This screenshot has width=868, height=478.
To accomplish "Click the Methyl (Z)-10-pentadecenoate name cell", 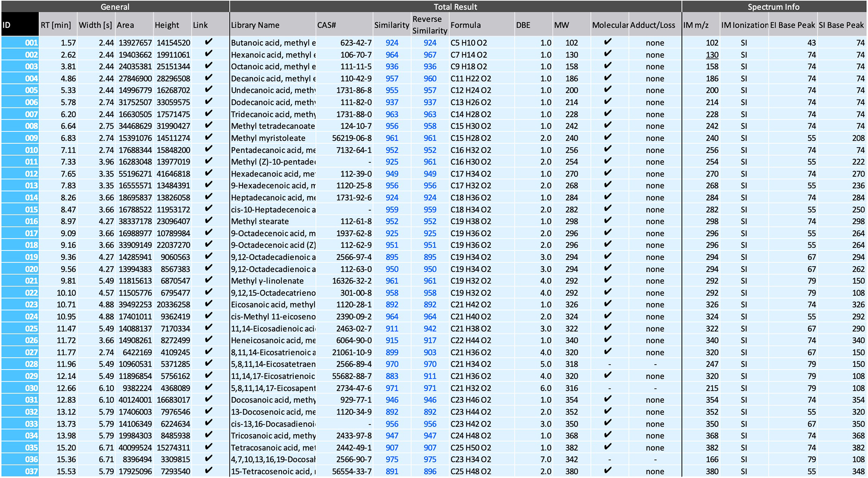I will tap(273, 162).
